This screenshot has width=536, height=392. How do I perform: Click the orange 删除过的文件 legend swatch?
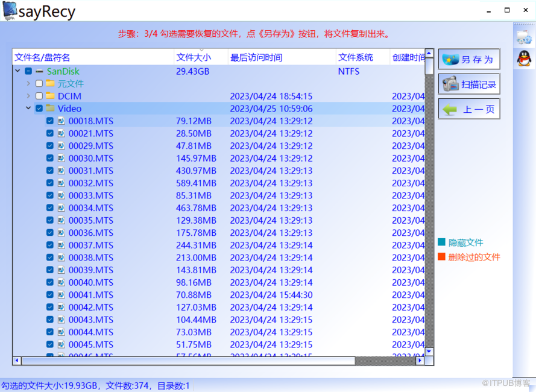coord(441,256)
